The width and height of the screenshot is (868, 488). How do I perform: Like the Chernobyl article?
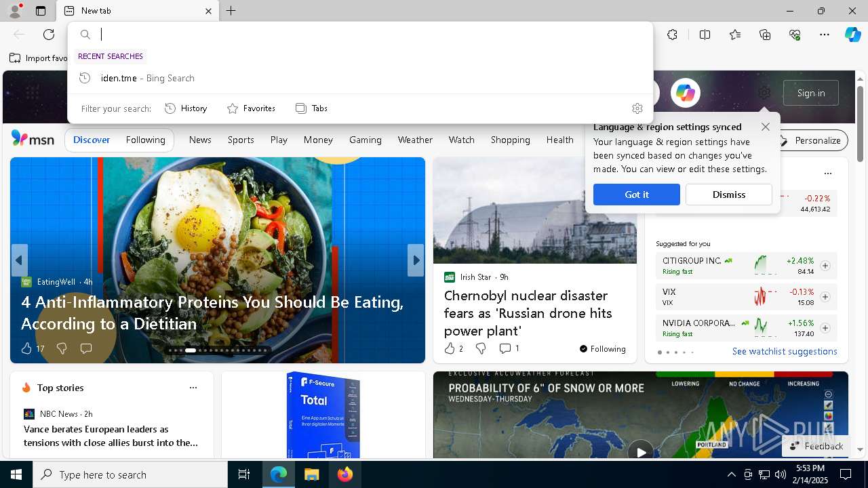[449, 348]
